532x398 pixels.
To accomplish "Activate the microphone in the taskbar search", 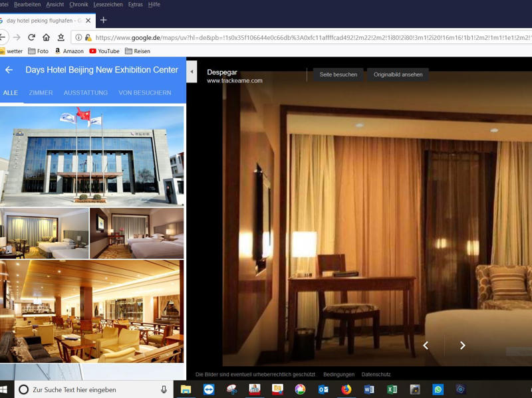I will [164, 389].
